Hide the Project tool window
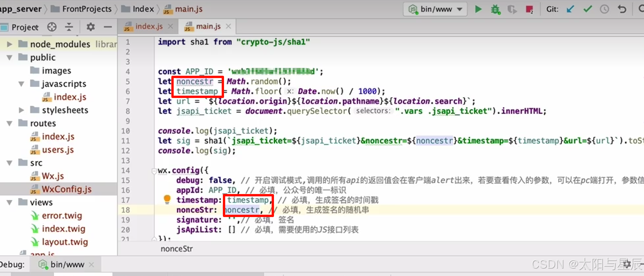This screenshot has height=276, width=644. coord(108,27)
